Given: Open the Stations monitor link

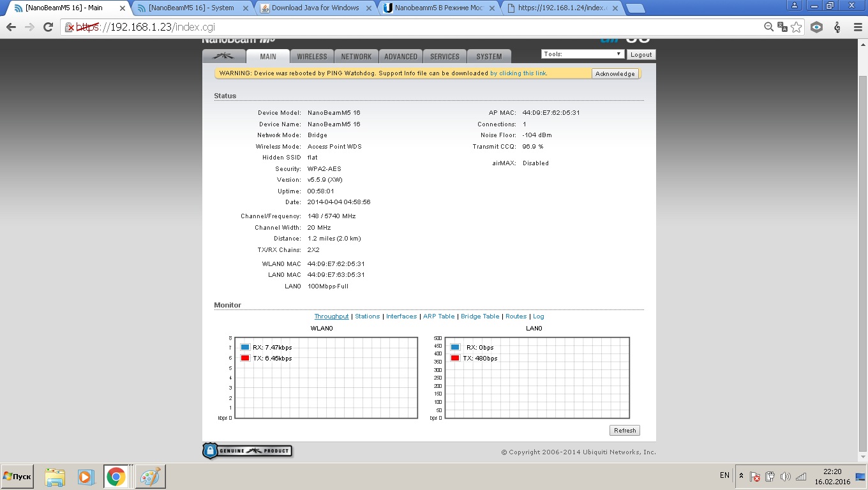Looking at the screenshot, I should pyautogui.click(x=367, y=316).
